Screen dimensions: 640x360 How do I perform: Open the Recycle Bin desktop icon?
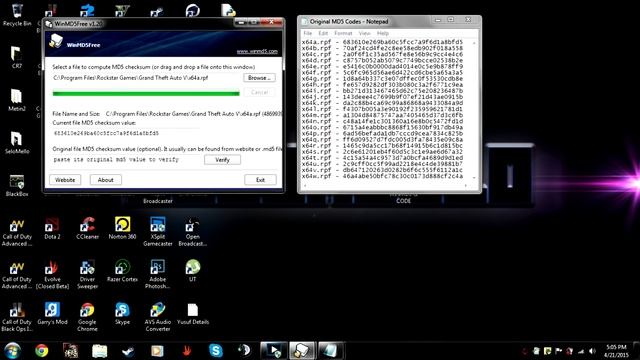click(x=17, y=14)
